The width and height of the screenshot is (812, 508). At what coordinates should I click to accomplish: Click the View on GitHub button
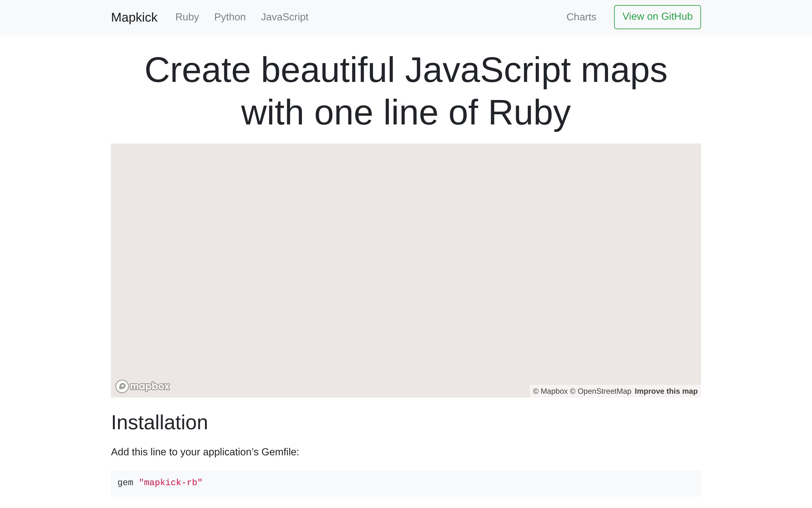[x=657, y=17]
